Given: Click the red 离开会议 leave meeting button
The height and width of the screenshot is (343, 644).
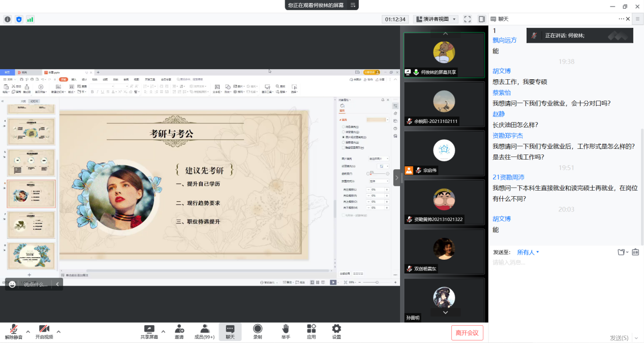Looking at the screenshot, I should (467, 333).
